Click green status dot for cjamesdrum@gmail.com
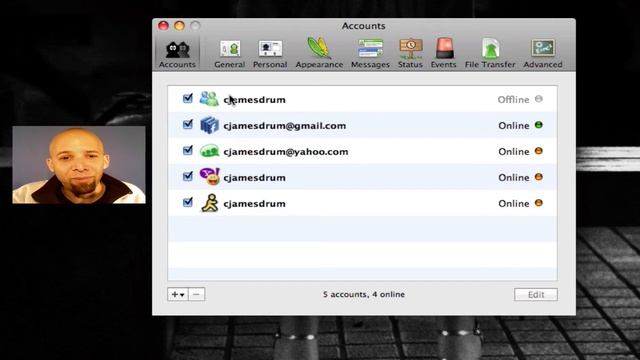640x360 pixels. pyautogui.click(x=539, y=125)
